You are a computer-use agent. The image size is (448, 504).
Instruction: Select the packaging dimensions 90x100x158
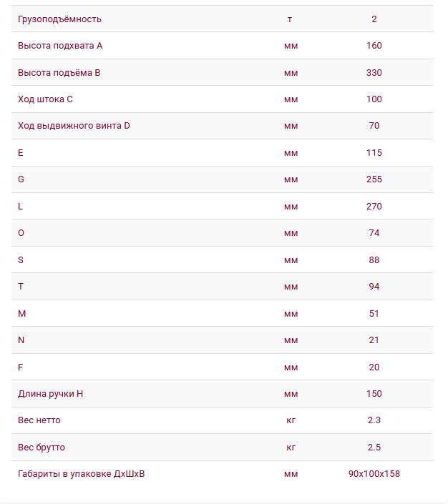point(374,474)
